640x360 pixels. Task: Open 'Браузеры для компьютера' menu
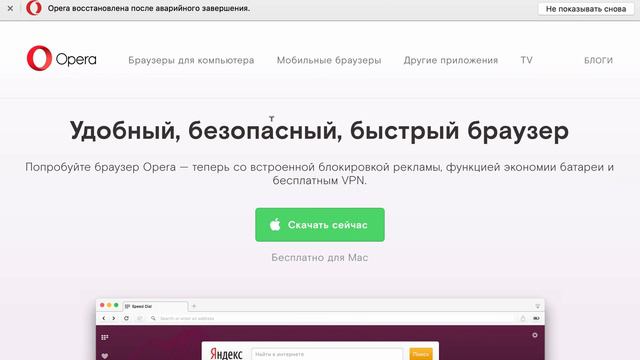click(x=191, y=60)
